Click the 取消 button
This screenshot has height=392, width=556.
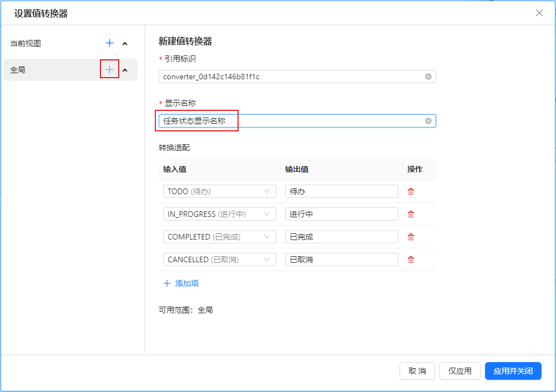(x=417, y=371)
